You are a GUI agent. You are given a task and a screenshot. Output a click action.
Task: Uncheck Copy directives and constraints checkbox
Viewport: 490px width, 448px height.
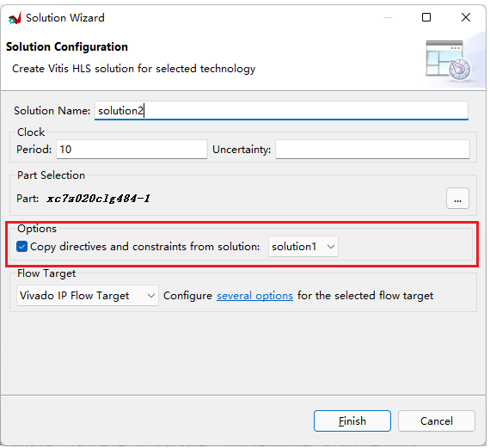(x=21, y=246)
